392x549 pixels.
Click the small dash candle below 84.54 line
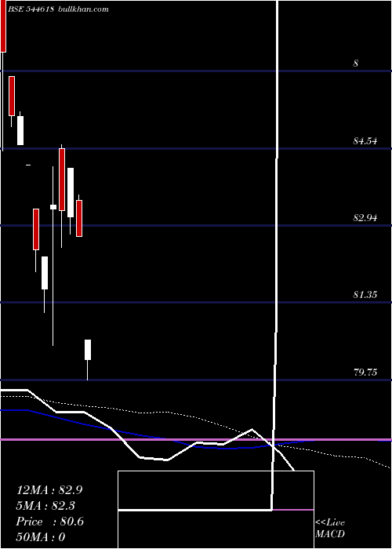point(28,165)
